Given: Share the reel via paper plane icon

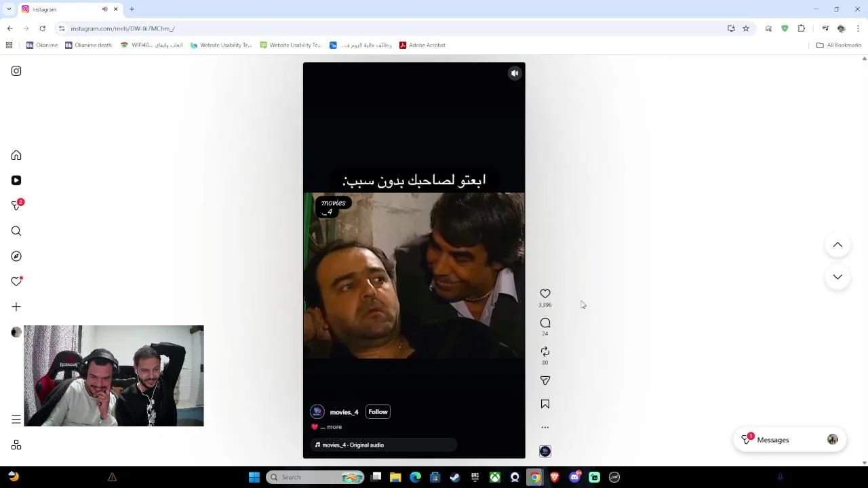Looking at the screenshot, I should 545,380.
